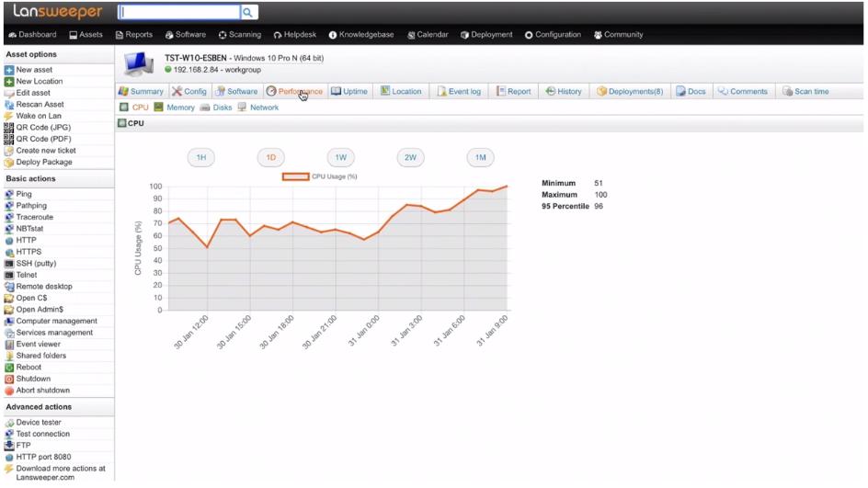Open the Software top menu
This screenshot has height=488, width=868.
pos(186,34)
